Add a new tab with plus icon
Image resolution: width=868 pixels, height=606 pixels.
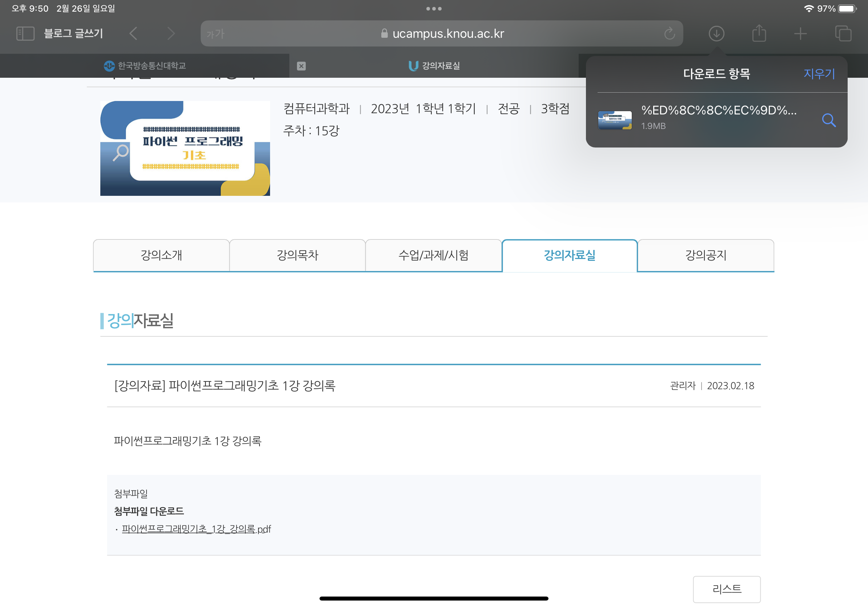coord(800,34)
